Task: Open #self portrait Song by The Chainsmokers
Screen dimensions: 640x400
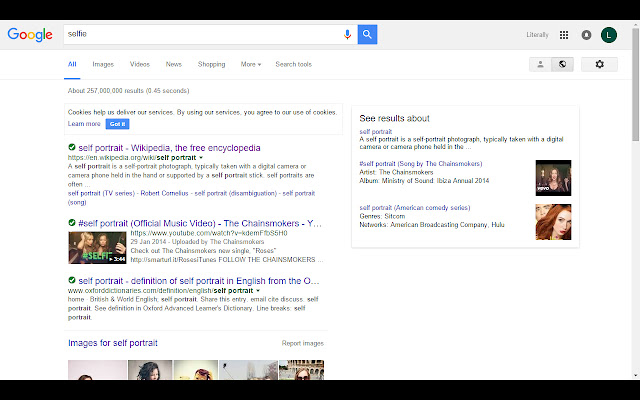Action: click(x=420, y=163)
